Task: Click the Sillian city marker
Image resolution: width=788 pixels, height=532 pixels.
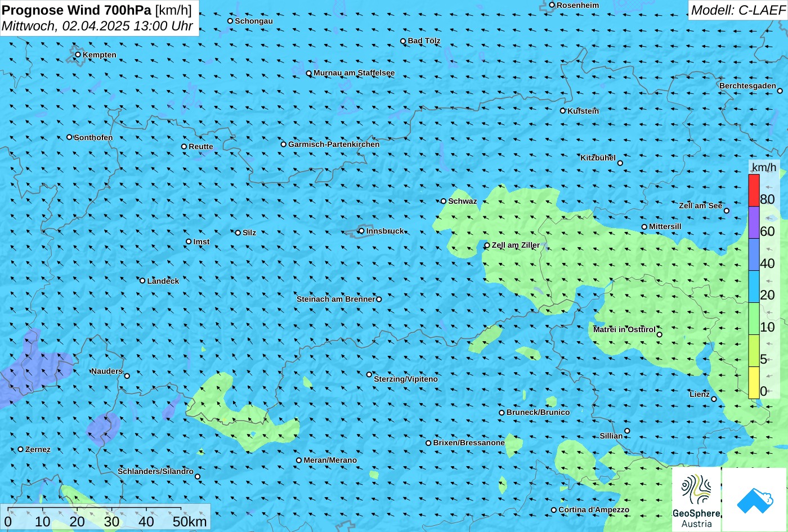Action: click(627, 431)
